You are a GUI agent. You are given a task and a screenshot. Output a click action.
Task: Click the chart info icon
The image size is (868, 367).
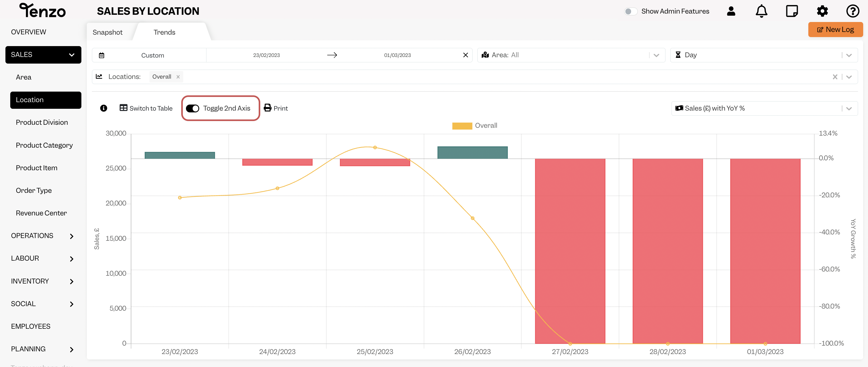point(103,108)
